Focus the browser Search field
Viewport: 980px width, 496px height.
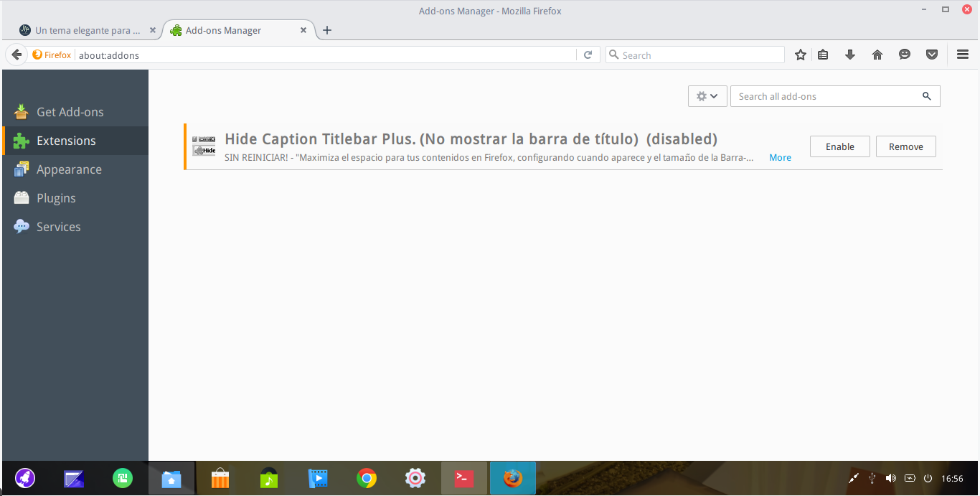[x=695, y=55]
